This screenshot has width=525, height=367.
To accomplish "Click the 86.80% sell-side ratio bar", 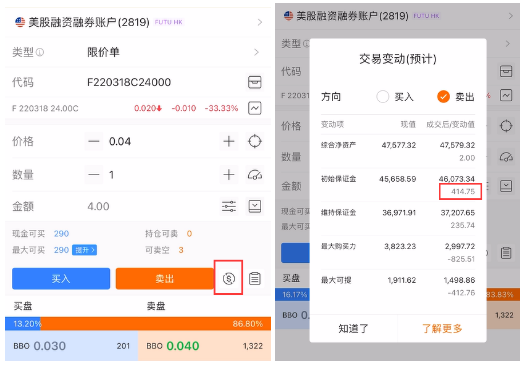I will 156,323.
